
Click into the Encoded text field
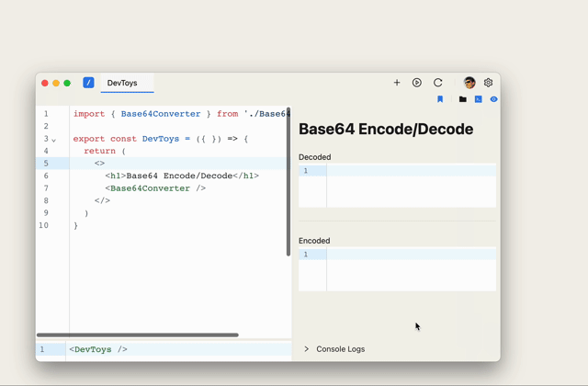point(410,269)
